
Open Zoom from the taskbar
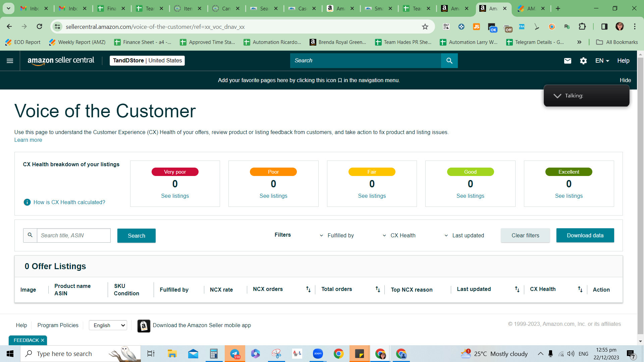pyautogui.click(x=318, y=354)
